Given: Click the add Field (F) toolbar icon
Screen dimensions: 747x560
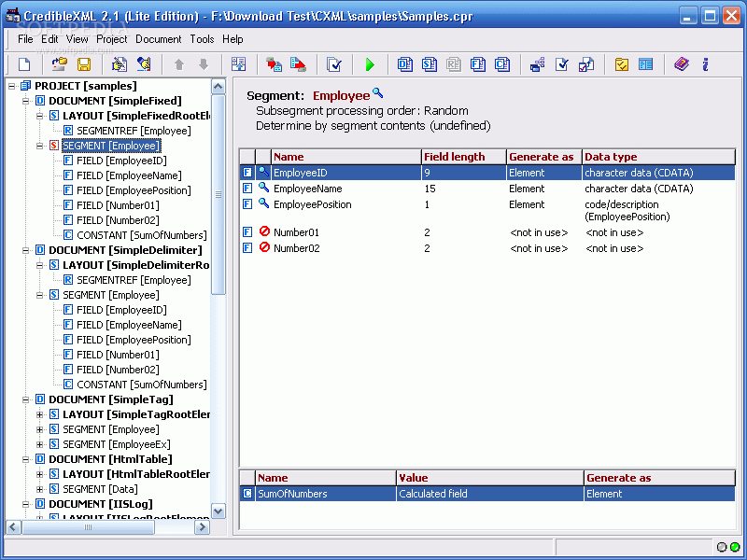Looking at the screenshot, I should [478, 64].
